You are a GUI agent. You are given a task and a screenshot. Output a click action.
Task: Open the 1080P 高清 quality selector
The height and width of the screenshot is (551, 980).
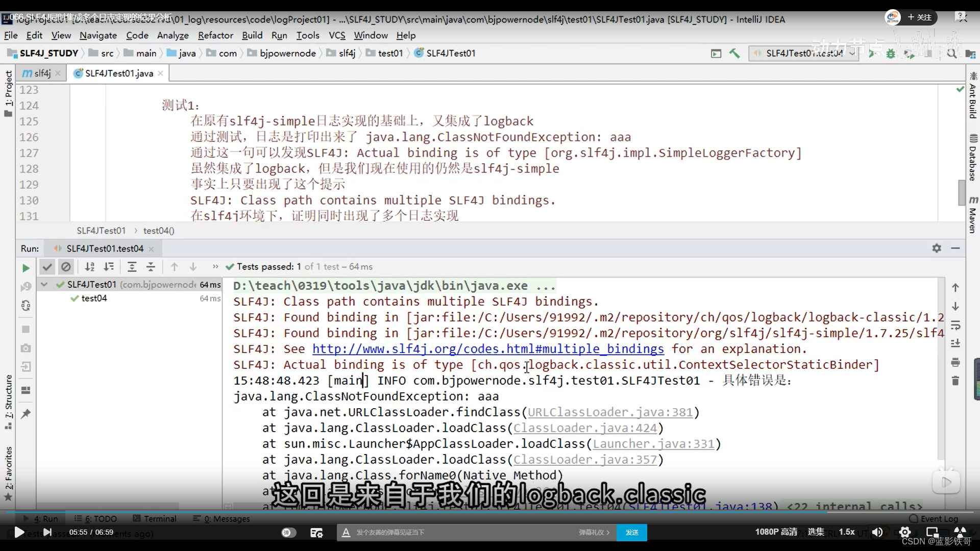click(776, 532)
